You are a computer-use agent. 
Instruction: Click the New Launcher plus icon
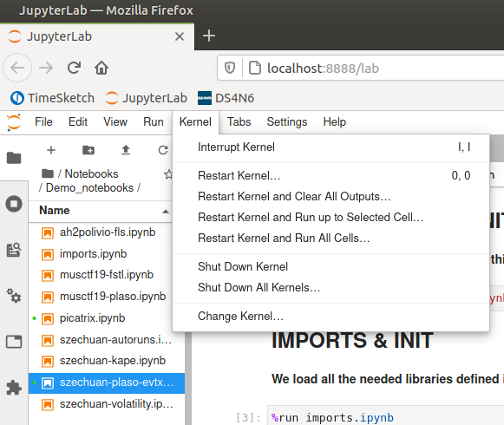(51, 150)
